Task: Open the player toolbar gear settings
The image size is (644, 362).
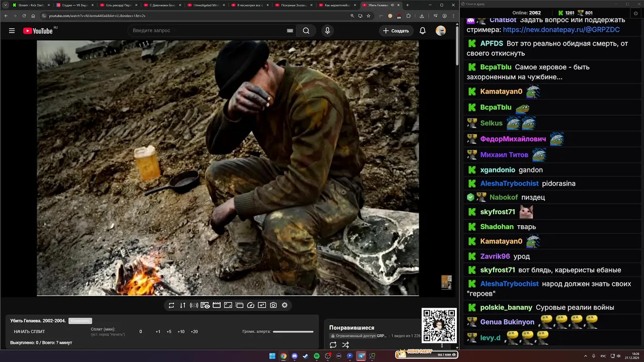Action: 285,305
